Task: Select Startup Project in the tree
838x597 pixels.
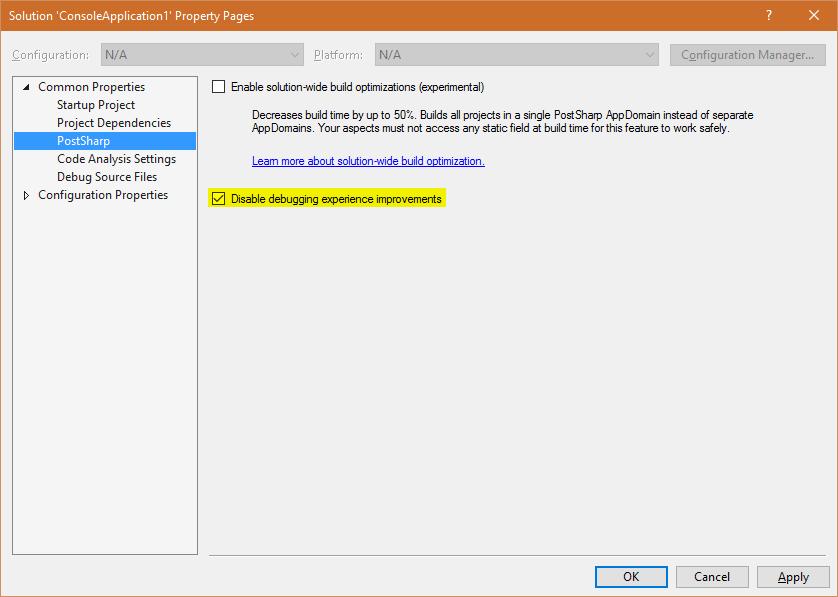Action: [95, 105]
